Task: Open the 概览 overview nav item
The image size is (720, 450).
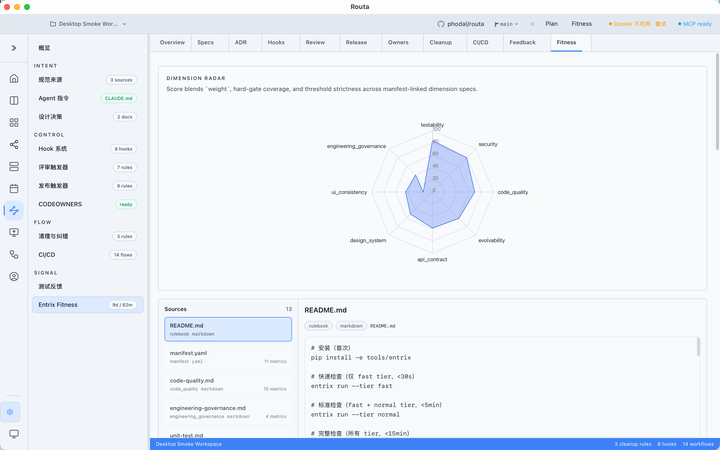Action: pos(87,48)
